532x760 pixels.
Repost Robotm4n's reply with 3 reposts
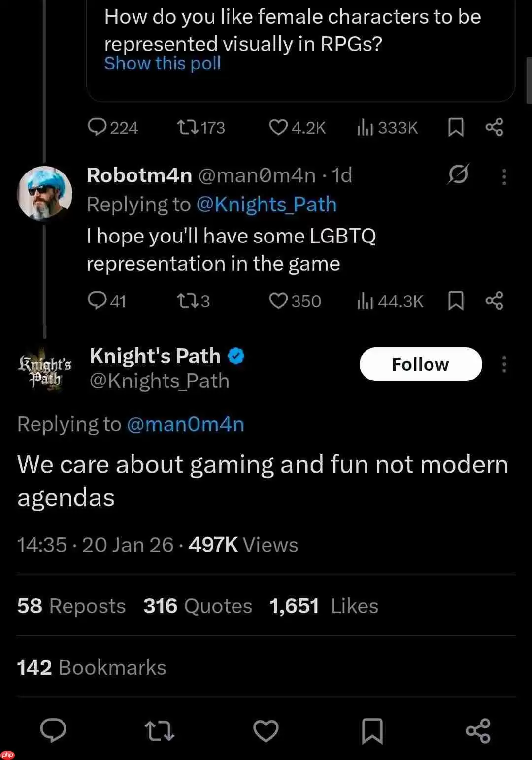[186, 301]
